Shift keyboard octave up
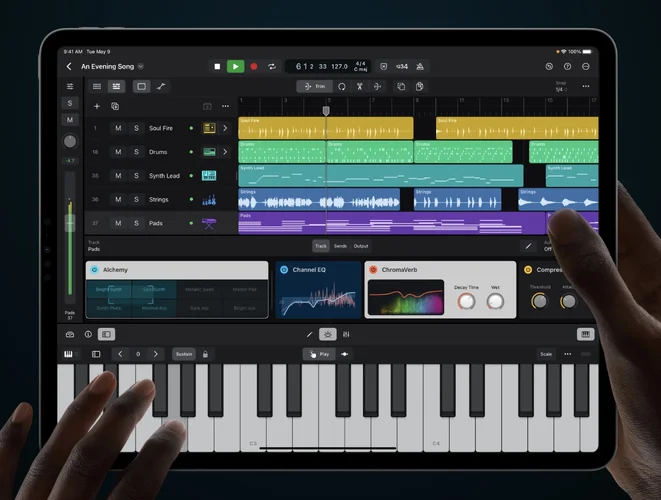 pos(156,354)
